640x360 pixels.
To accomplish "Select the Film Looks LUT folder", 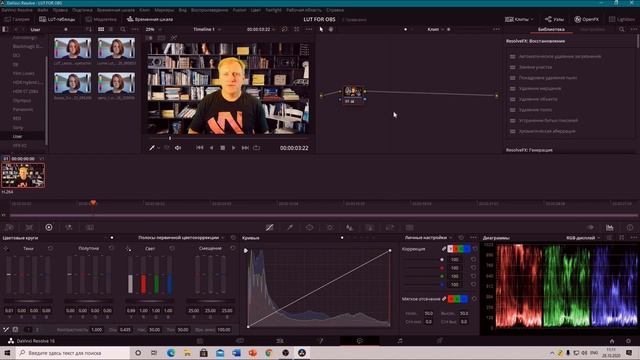I will coord(24,73).
